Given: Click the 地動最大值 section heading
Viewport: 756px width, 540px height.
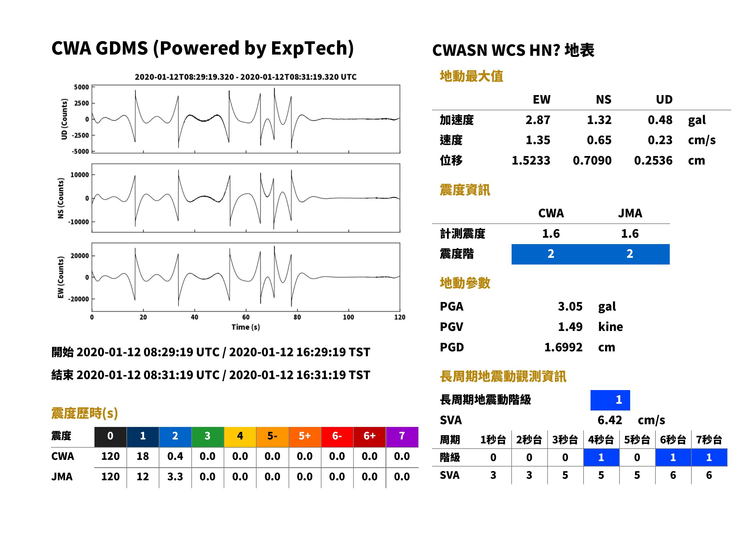Looking at the screenshot, I should [x=471, y=76].
